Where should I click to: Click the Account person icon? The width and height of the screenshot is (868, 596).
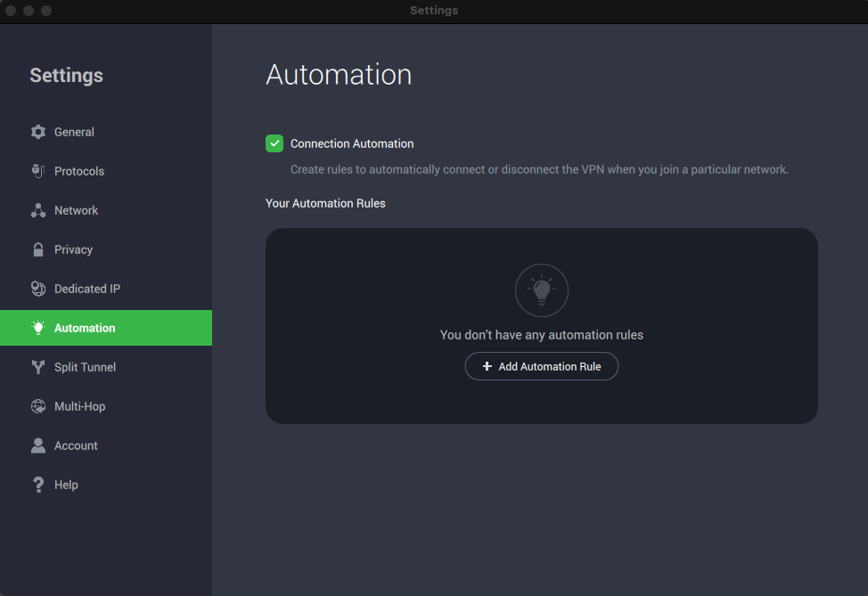point(38,445)
